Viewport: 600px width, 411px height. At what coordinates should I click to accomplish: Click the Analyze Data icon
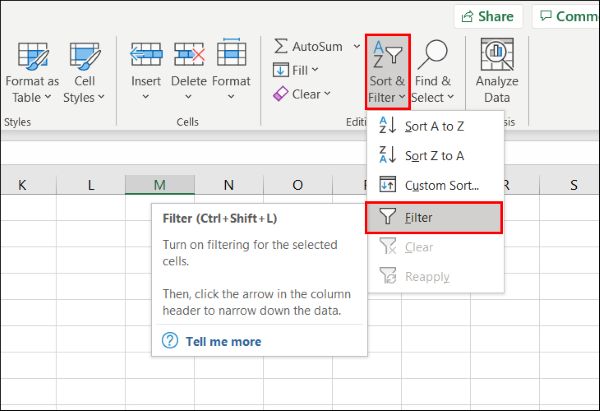pyautogui.click(x=497, y=54)
